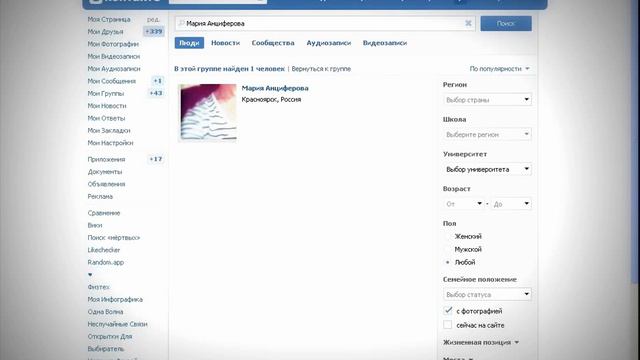The height and width of the screenshot is (360, 640).
Task: Open Мои Новости in sidebar
Action: (107, 106)
